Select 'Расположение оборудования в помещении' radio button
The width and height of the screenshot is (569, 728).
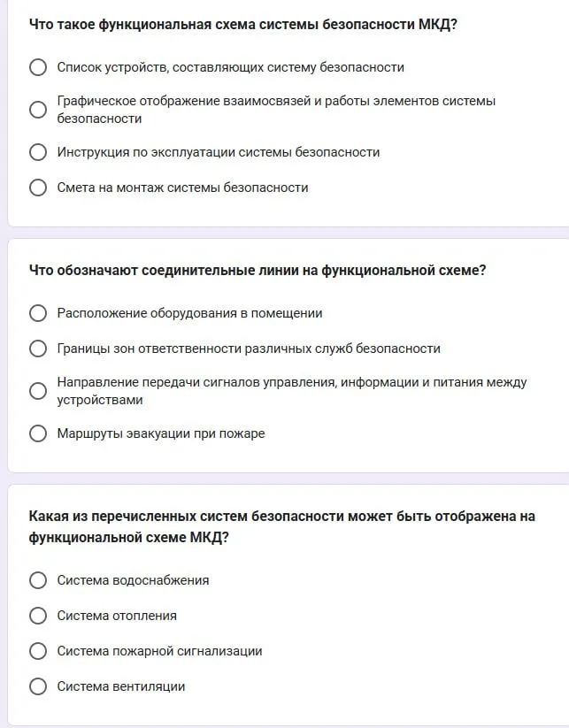click(38, 313)
